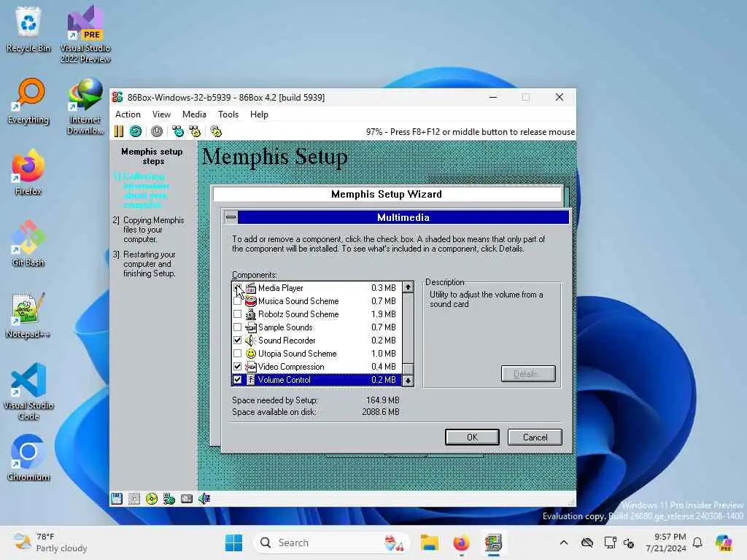
Task: Toggle the Media Player checkbox
Action: [x=237, y=288]
